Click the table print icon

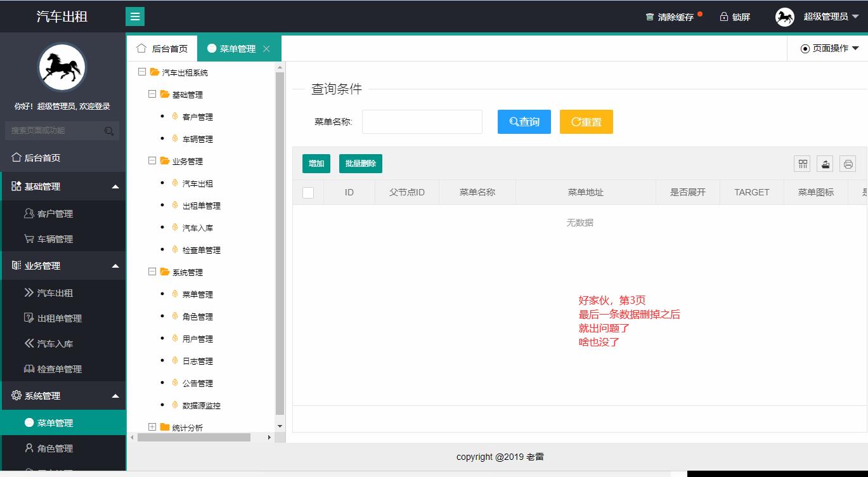[848, 164]
